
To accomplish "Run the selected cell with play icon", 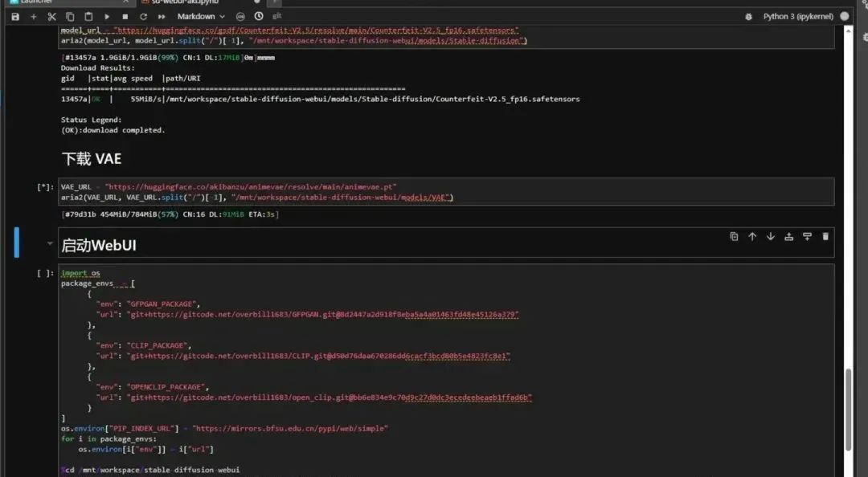I will coord(107,17).
